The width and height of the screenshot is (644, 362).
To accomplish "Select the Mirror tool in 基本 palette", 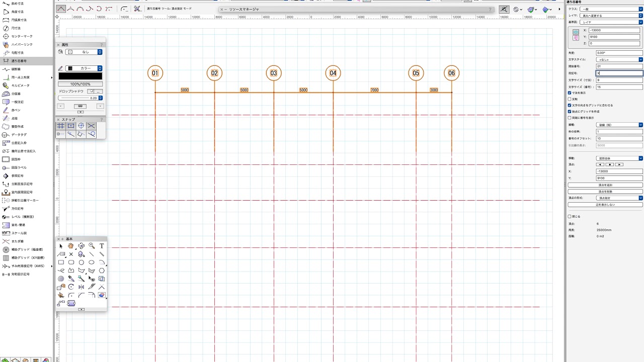I will 81,287.
